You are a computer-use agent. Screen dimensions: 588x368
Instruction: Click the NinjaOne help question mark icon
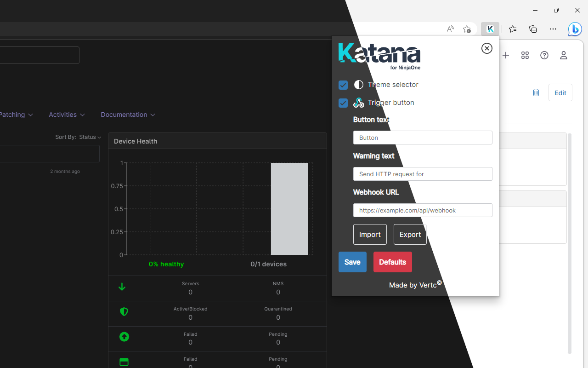[x=544, y=55]
